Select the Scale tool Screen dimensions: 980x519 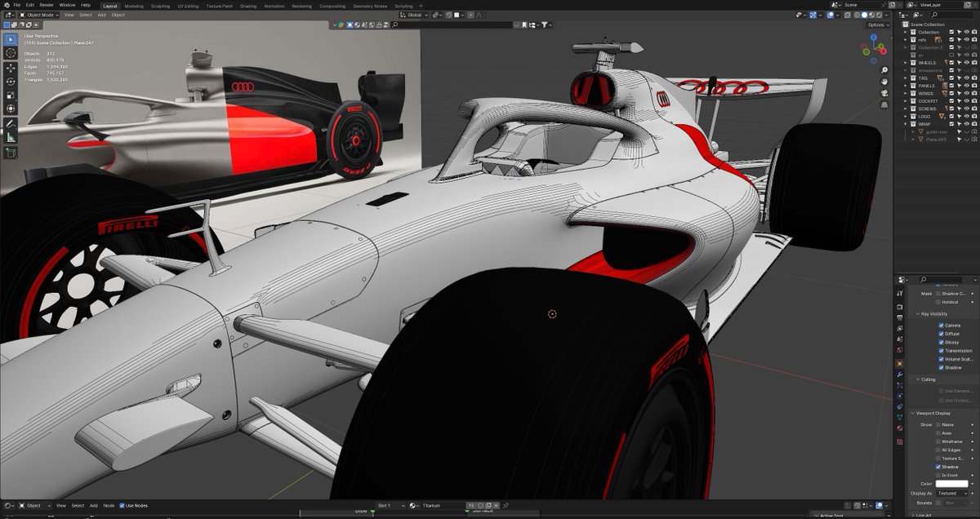click(11, 95)
